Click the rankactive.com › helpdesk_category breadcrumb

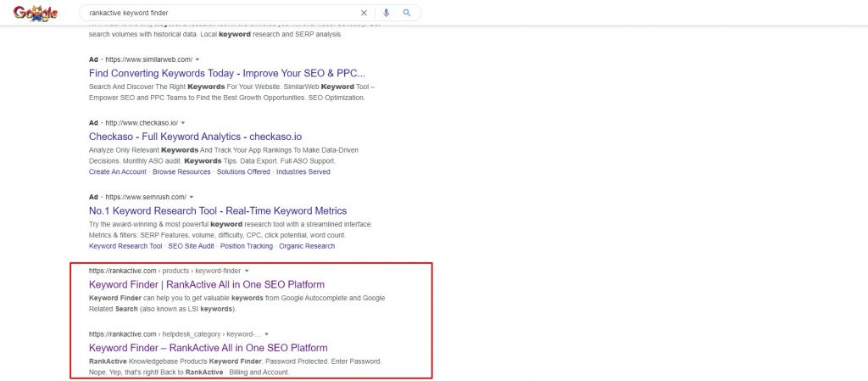click(x=175, y=334)
